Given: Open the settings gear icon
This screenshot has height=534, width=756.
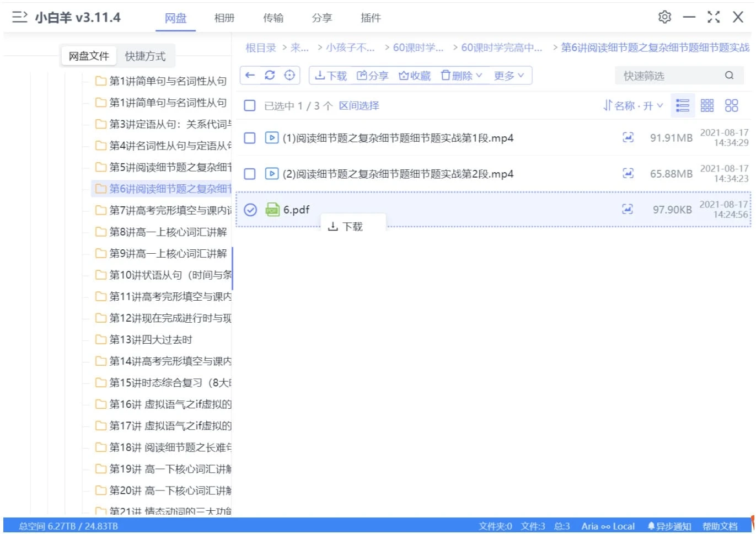Looking at the screenshot, I should point(664,17).
